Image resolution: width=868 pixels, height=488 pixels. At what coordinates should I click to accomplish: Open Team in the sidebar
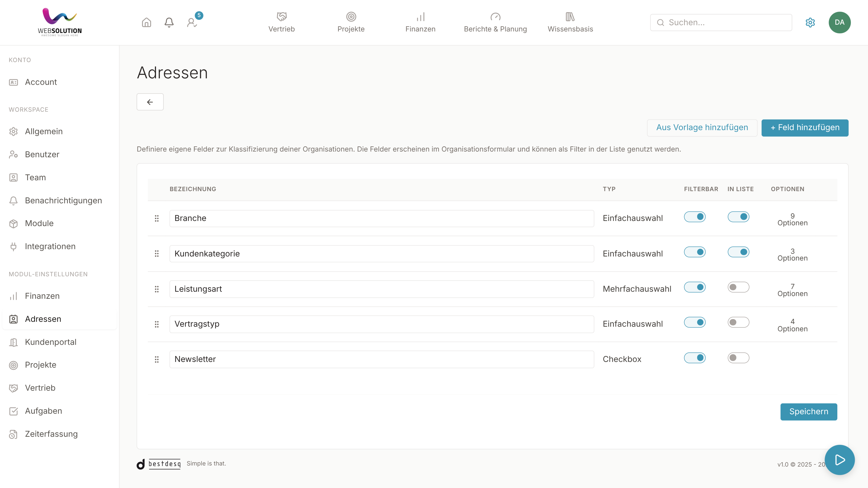point(60,178)
